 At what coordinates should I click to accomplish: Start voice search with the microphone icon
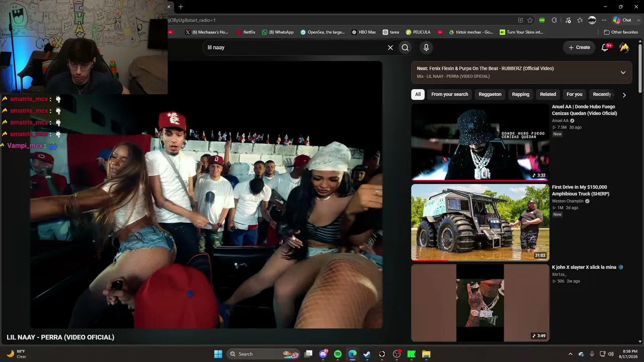426,47
